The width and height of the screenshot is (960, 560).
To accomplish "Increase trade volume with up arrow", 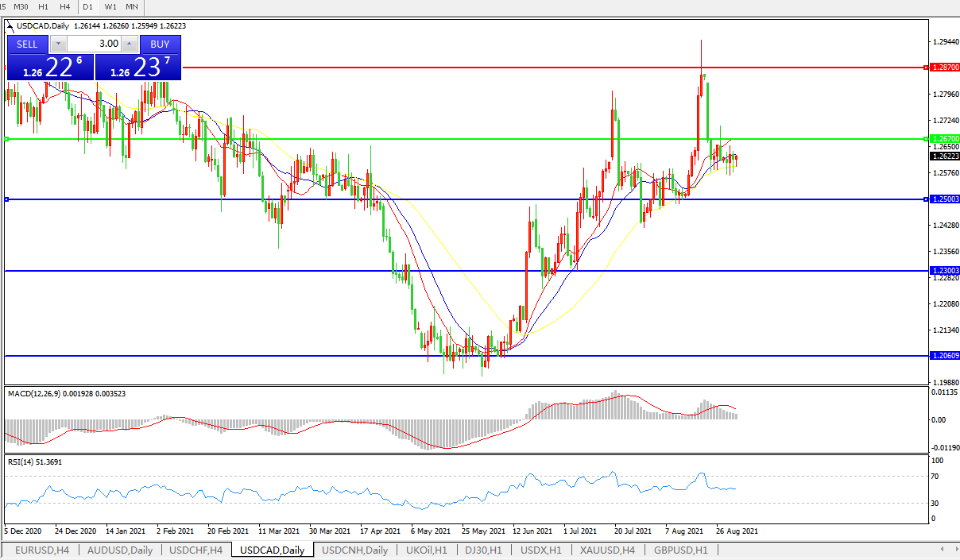I will click(x=130, y=44).
